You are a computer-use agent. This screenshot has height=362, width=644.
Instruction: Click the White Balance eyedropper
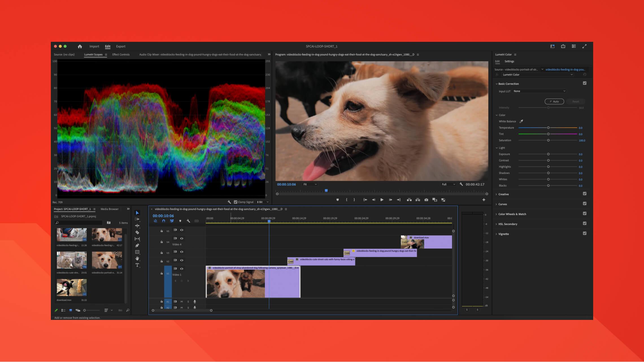[x=521, y=121]
